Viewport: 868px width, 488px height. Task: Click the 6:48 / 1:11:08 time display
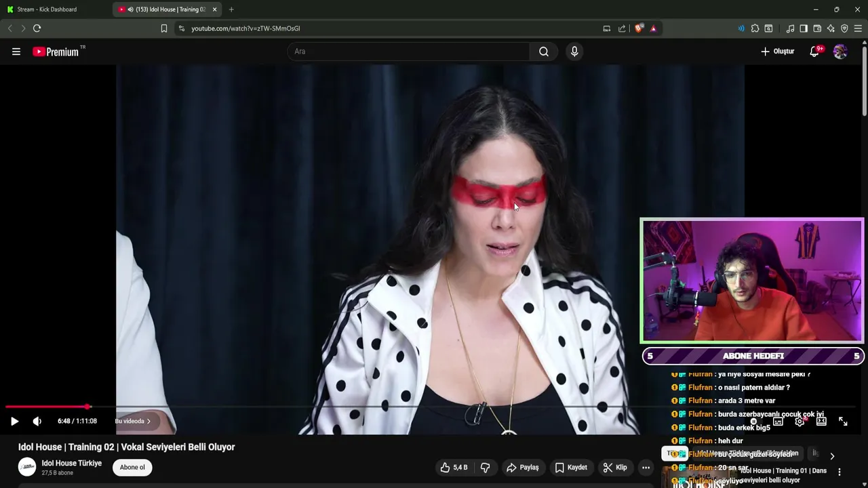(x=77, y=421)
